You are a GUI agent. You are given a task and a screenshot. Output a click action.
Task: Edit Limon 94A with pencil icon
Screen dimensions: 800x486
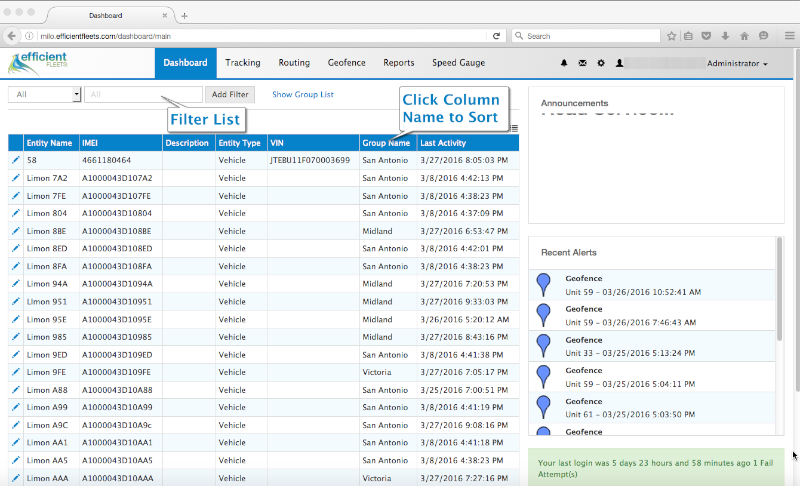16,283
